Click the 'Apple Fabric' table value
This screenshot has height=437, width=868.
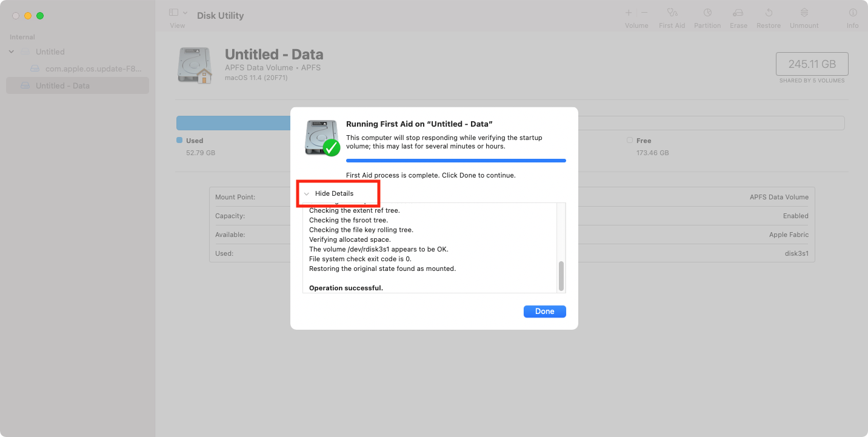(x=789, y=235)
